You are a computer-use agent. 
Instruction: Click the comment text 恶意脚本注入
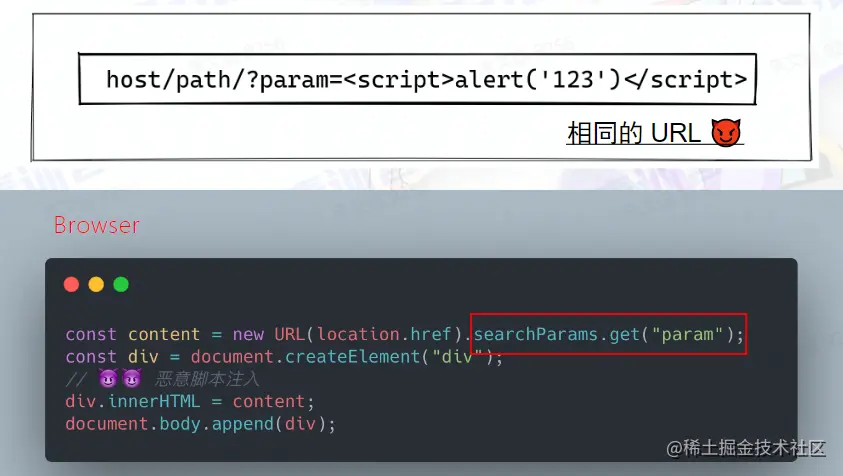pos(207,379)
